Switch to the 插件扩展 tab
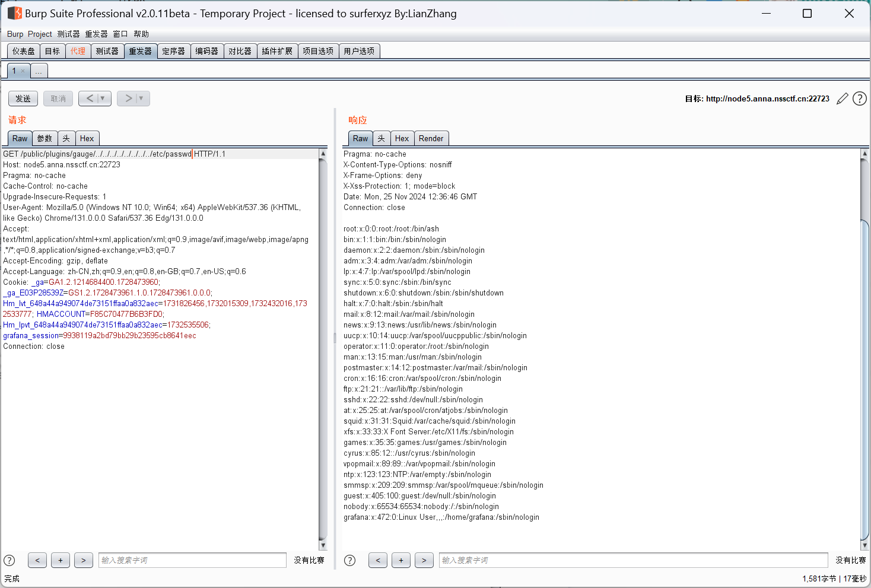 [277, 51]
